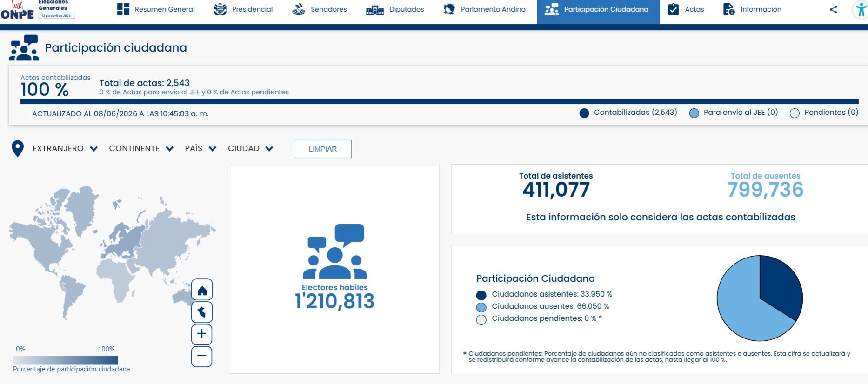Click the Presidencial coat of arms icon
The height and width of the screenshot is (384, 868).
click(220, 9)
